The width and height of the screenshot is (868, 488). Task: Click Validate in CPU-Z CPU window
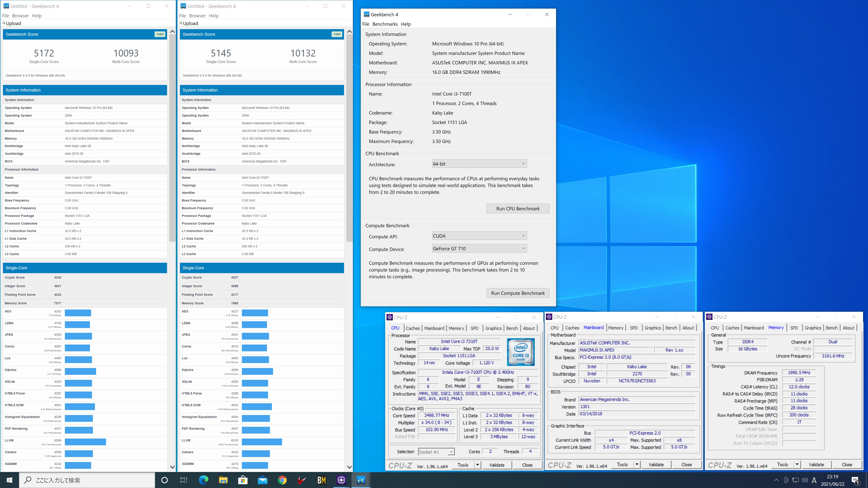497,465
